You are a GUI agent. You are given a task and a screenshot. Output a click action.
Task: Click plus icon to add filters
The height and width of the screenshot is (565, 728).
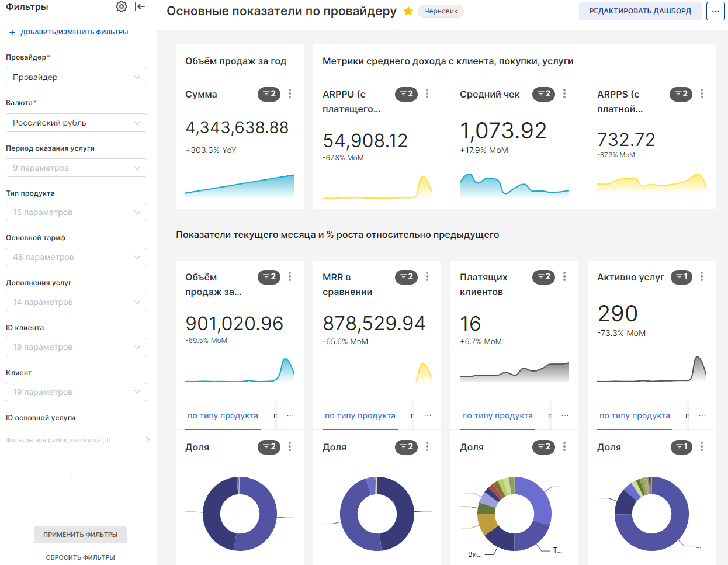pyautogui.click(x=12, y=33)
